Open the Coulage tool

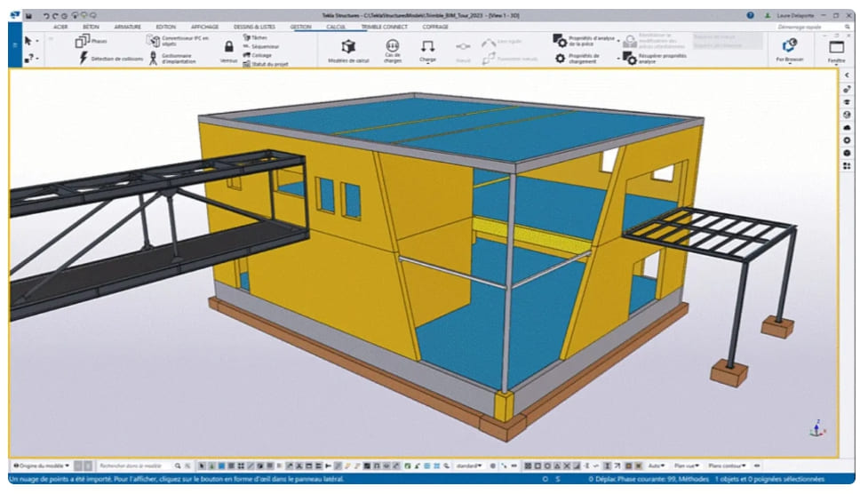coord(257,55)
